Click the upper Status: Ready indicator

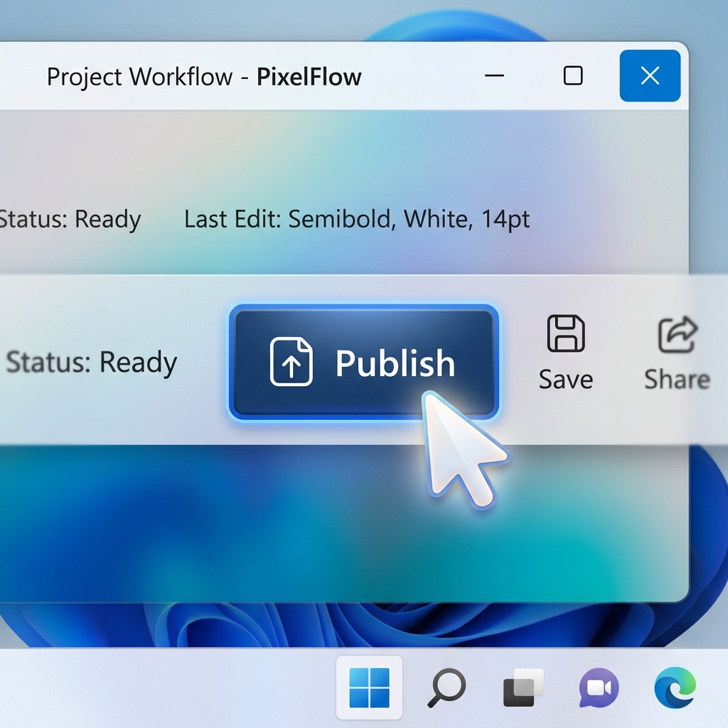click(x=71, y=219)
